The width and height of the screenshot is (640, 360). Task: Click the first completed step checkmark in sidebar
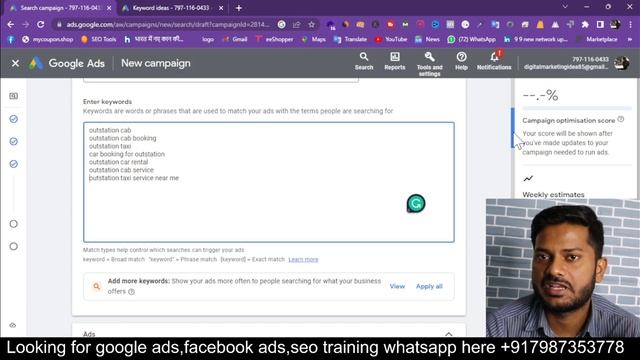pyautogui.click(x=13, y=119)
